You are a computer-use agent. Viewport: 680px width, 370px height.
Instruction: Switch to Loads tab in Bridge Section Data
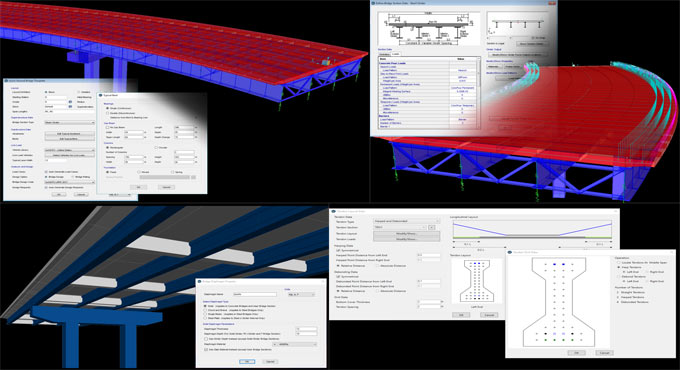pyautogui.click(x=396, y=54)
